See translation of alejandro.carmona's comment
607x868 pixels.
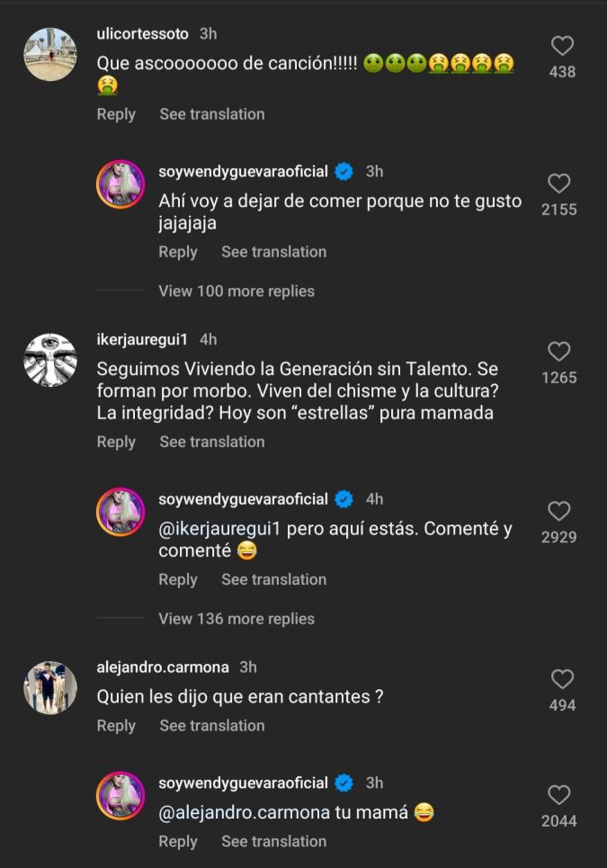pos(212,726)
